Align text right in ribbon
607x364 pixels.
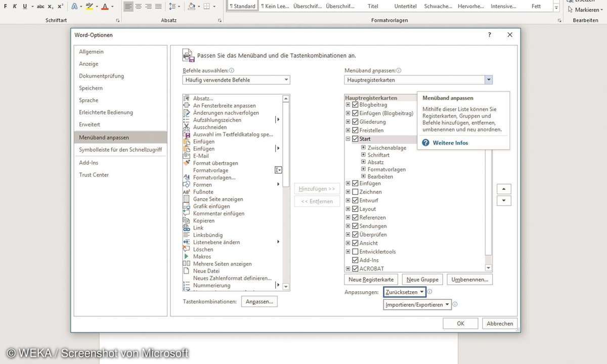click(148, 7)
